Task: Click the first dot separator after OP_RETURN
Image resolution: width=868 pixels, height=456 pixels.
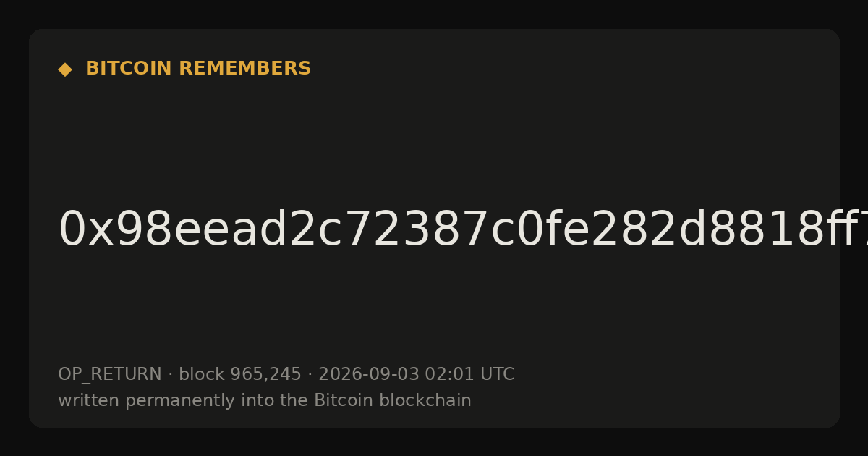Action: tap(170, 375)
